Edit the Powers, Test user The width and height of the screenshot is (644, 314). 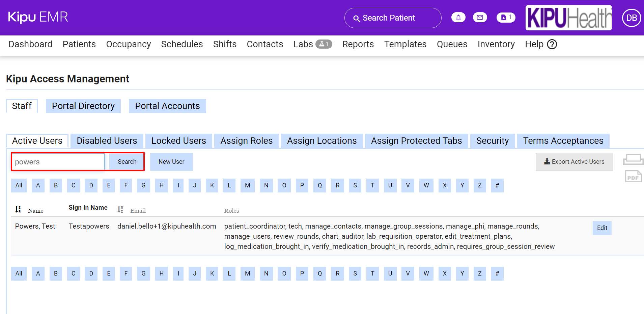tap(602, 228)
